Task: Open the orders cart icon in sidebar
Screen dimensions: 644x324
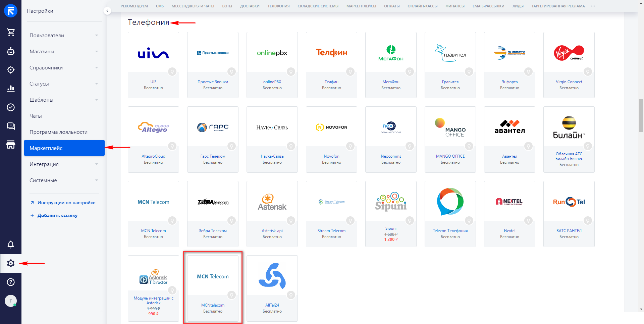Action: point(11,32)
